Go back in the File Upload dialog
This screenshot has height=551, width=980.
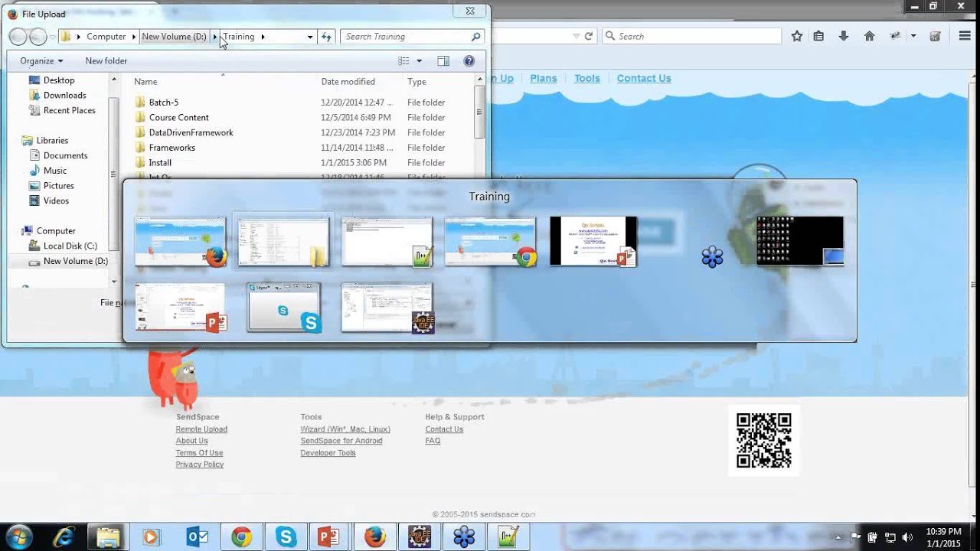pos(18,37)
